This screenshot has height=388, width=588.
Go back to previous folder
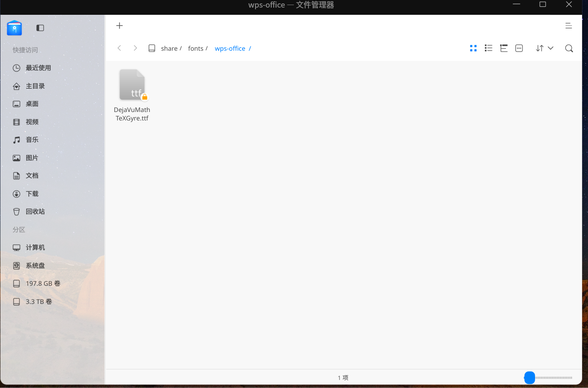click(119, 48)
